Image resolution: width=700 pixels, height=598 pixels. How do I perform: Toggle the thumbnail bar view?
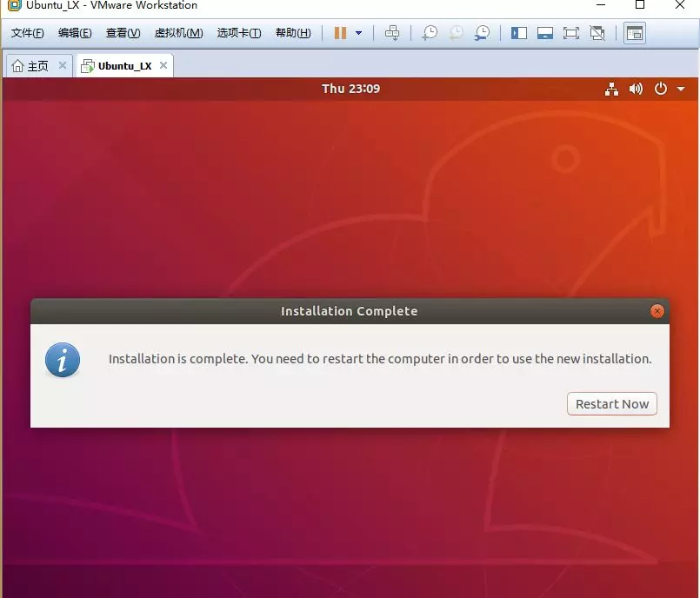click(544, 33)
